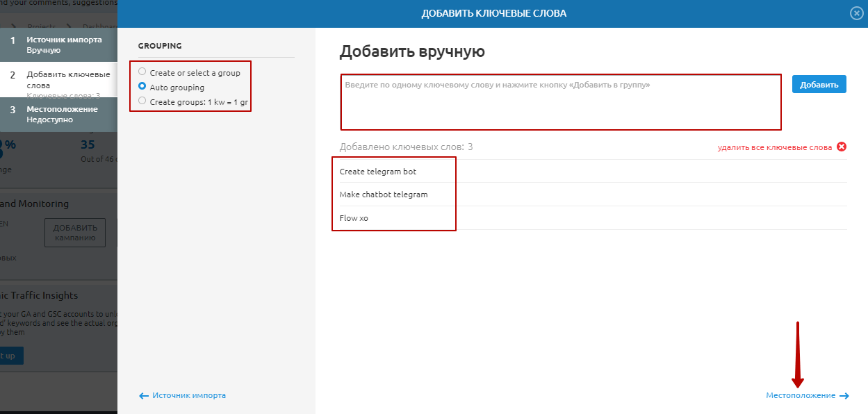Click the right arrow icon beside 'Местоположение'
Screen dimensions: 868x414
[844, 396]
